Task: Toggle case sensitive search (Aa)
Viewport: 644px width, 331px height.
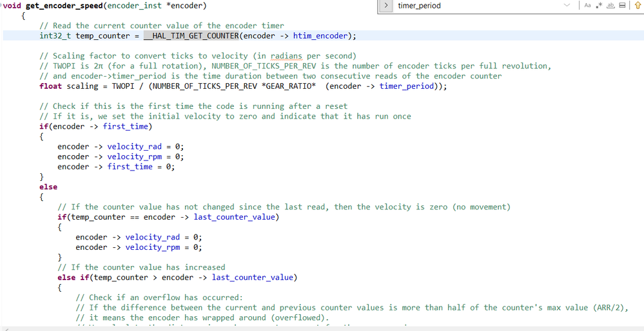Action: (587, 5)
